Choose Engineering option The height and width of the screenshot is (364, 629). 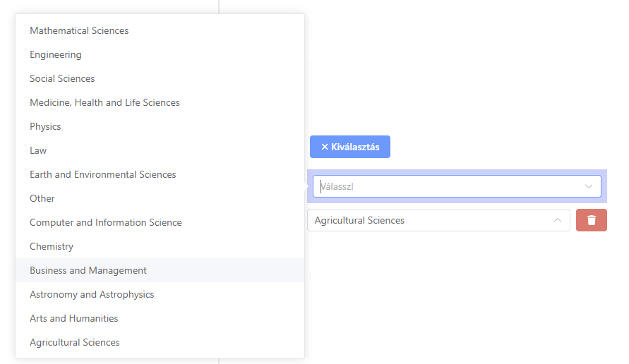coord(160,54)
